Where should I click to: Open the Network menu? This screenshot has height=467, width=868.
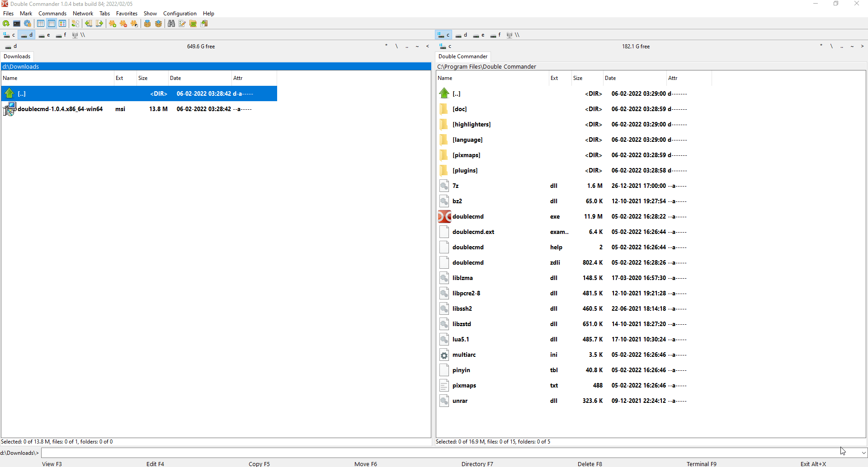click(x=83, y=14)
